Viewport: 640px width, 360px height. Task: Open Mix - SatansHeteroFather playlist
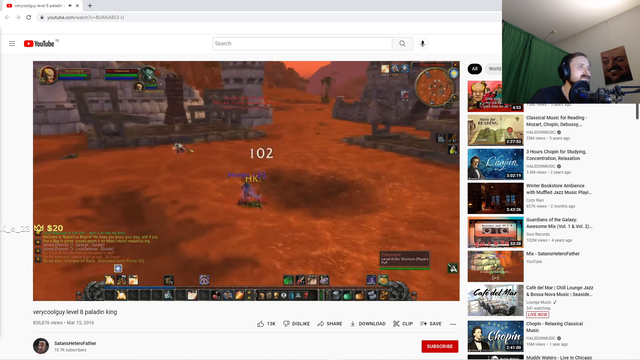pyautogui.click(x=553, y=253)
